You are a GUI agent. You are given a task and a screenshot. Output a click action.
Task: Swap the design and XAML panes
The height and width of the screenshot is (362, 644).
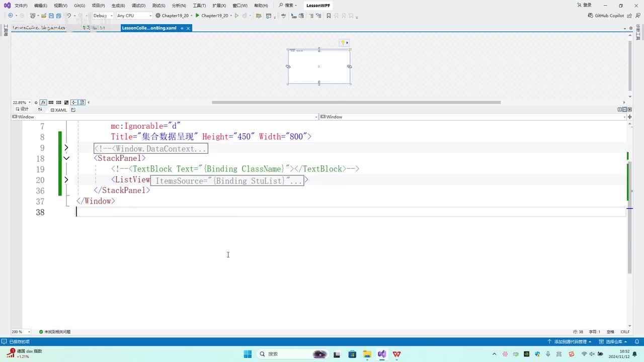pos(40,110)
